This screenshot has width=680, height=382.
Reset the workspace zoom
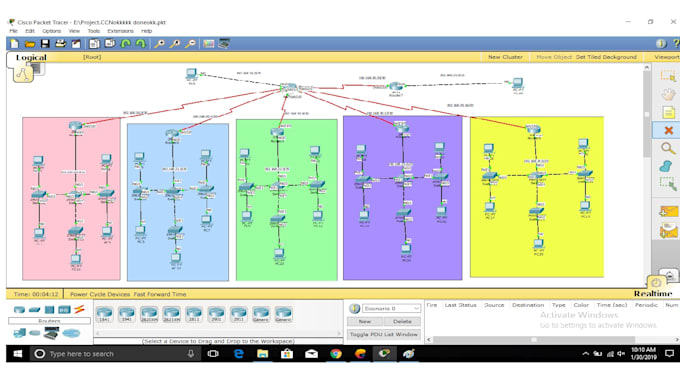(175, 44)
